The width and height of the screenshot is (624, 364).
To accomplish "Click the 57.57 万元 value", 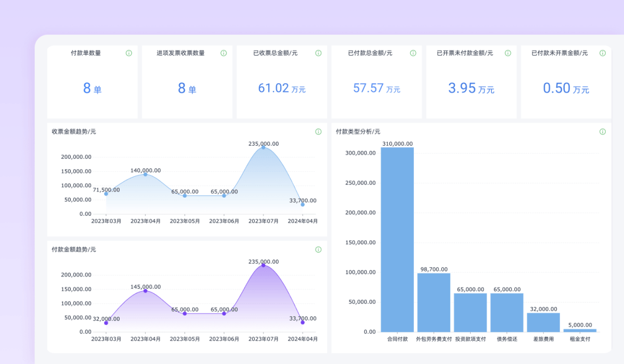I will (x=376, y=88).
